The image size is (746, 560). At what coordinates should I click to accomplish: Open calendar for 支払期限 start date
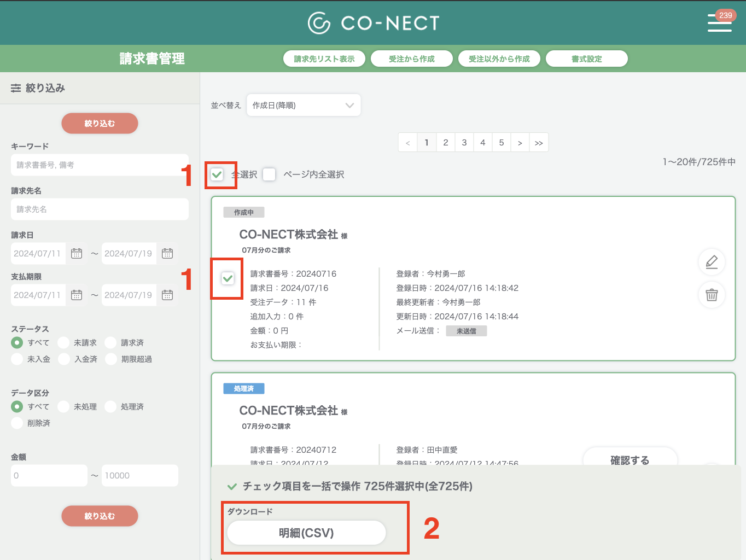(77, 295)
